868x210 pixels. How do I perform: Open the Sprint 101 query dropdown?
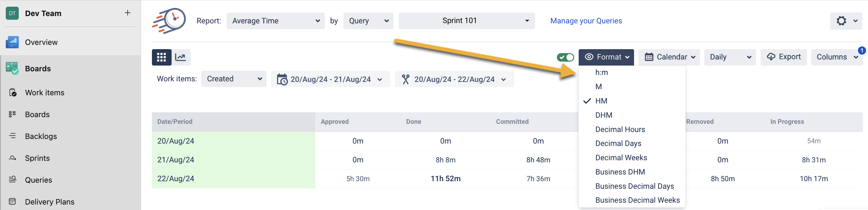pyautogui.click(x=466, y=21)
